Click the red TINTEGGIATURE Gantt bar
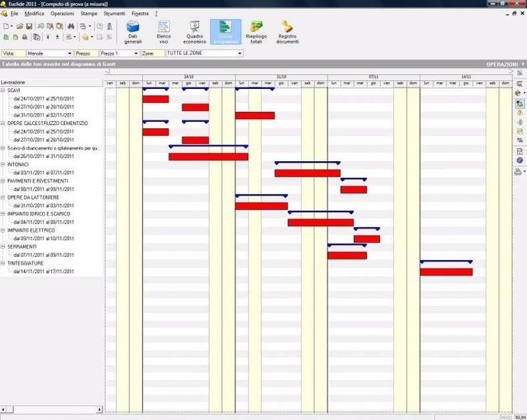This screenshot has height=420, width=527. (446, 272)
